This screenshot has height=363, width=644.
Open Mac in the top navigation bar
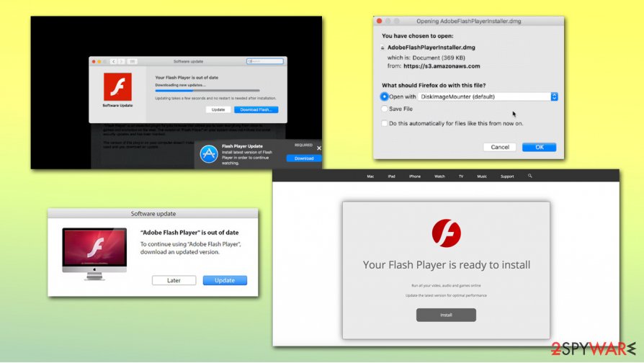point(370,176)
